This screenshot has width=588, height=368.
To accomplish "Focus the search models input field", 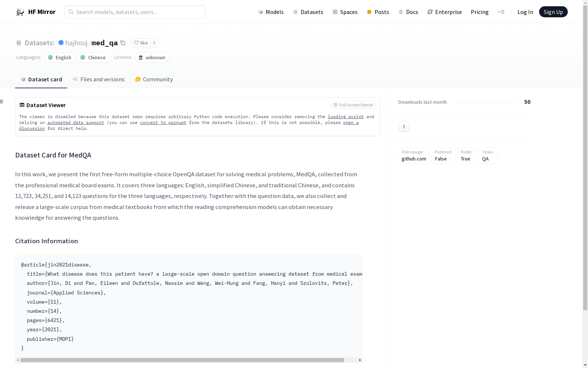I will 135,12.
